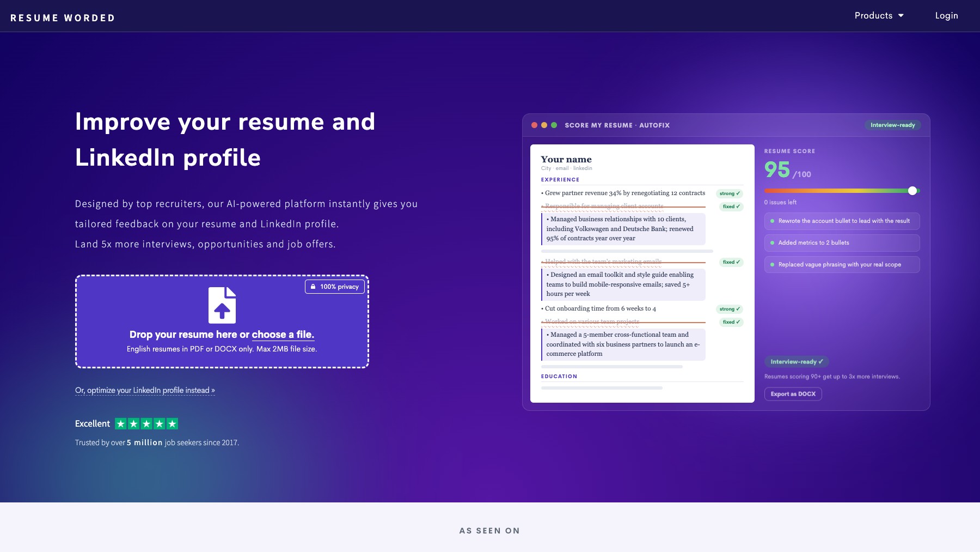Click Replaced vague phrasing item
This screenshot has height=552, width=980.
842,264
